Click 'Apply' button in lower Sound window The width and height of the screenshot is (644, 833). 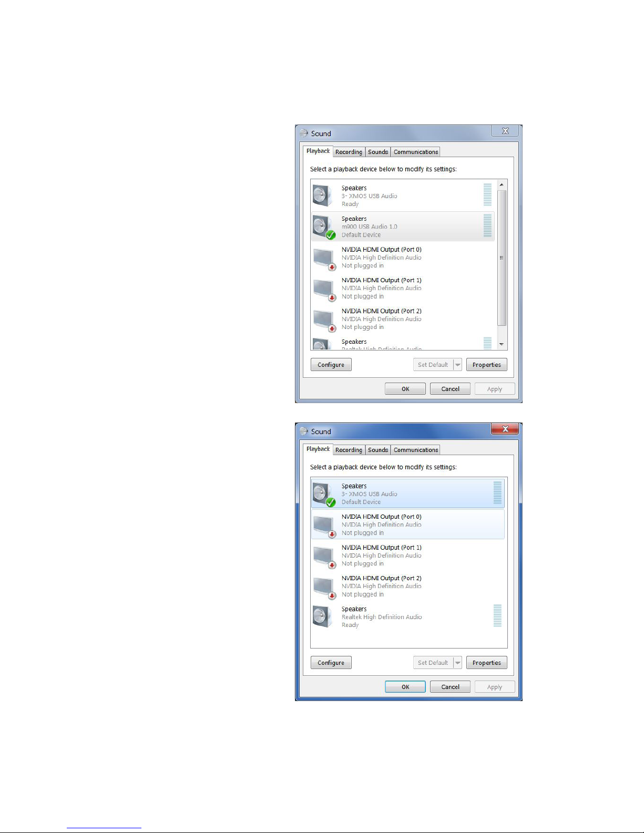pyautogui.click(x=494, y=687)
